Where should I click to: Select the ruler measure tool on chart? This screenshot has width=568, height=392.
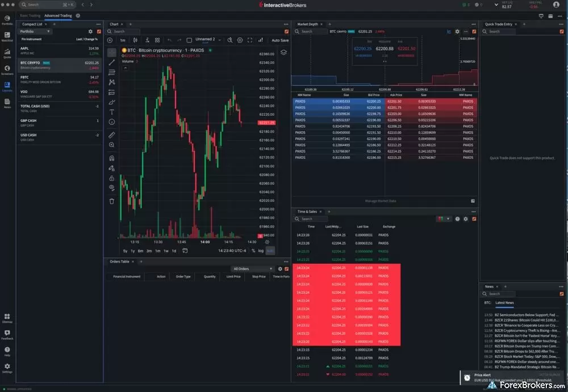[x=112, y=135]
